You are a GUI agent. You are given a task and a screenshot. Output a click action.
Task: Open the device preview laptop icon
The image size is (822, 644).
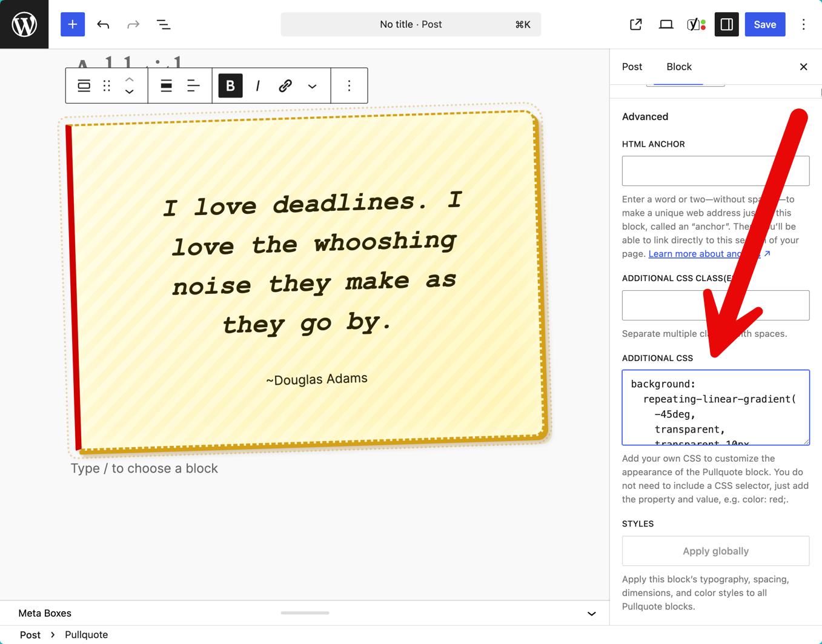tap(666, 24)
